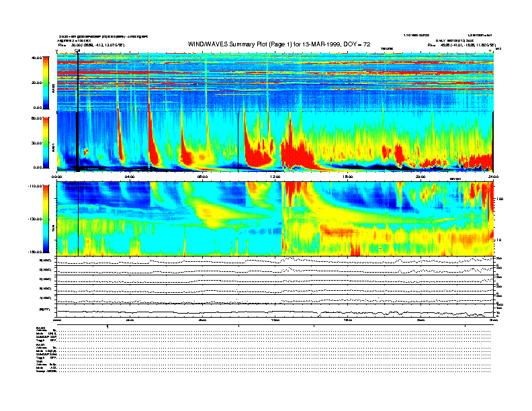The height and width of the screenshot is (411, 532).
Task: Click the TNR spectrogram panel
Action: [x=275, y=219]
